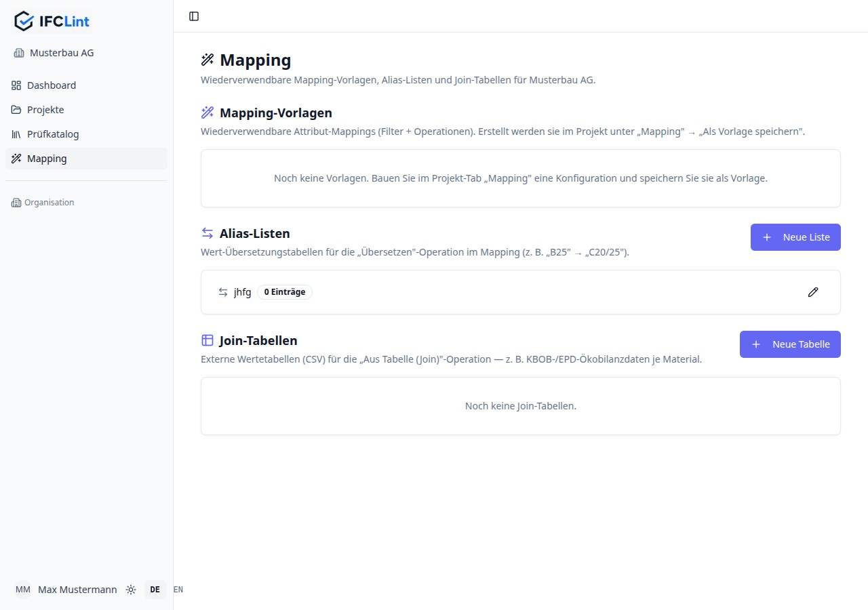Viewport: 868px width, 610px height.
Task: Create a new alias list with Neue Liste
Action: (795, 237)
